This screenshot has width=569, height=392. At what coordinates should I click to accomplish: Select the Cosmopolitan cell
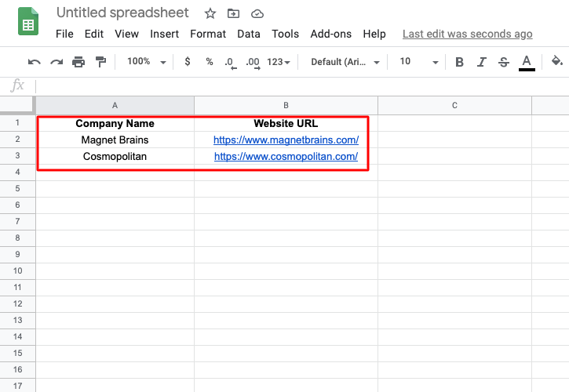115,156
